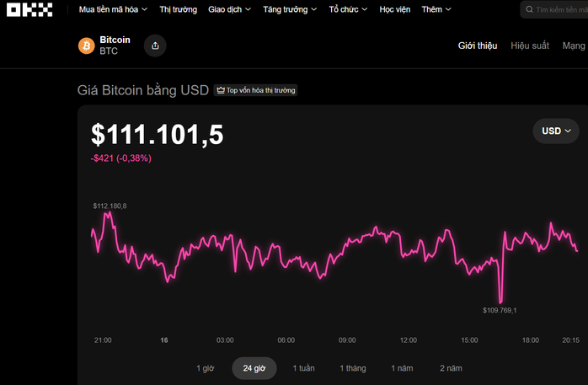Open the Giao dịch dropdown menu
Viewport: 588px width, 385px height.
coord(229,10)
